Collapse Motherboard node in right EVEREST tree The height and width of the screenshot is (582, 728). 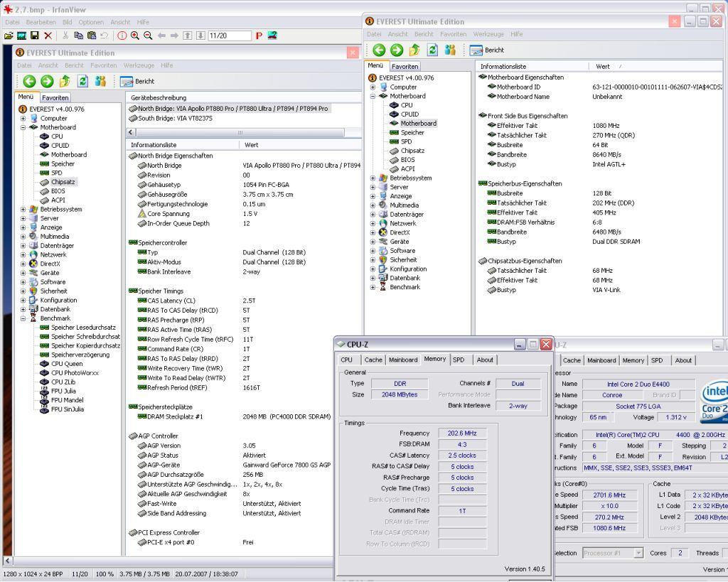(x=373, y=96)
